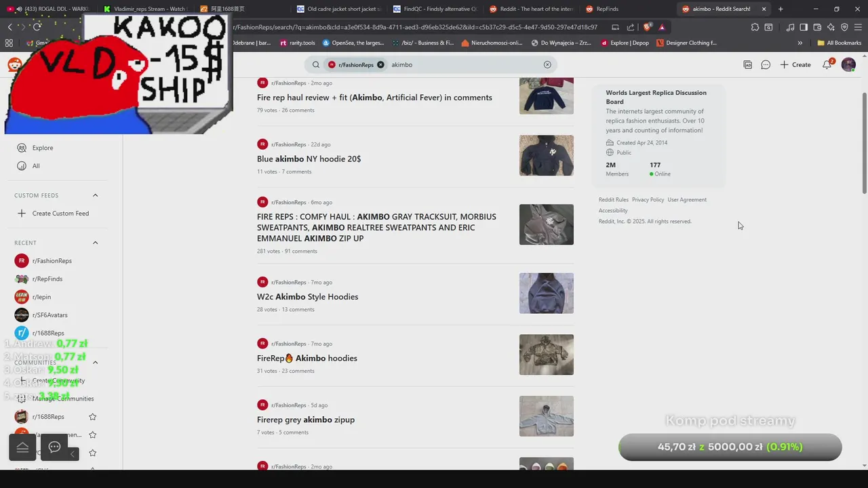Open the rarity.tools bookmark
868x488 pixels.
[297, 43]
